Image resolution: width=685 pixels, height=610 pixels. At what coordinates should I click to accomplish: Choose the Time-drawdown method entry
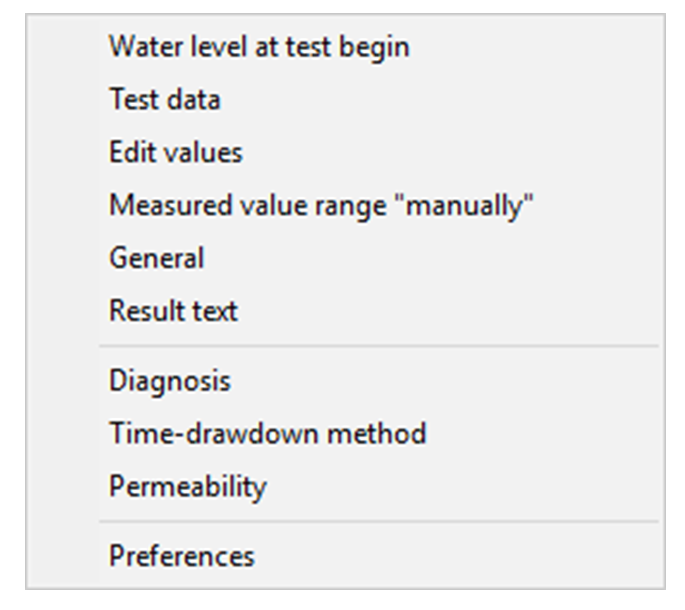click(268, 434)
